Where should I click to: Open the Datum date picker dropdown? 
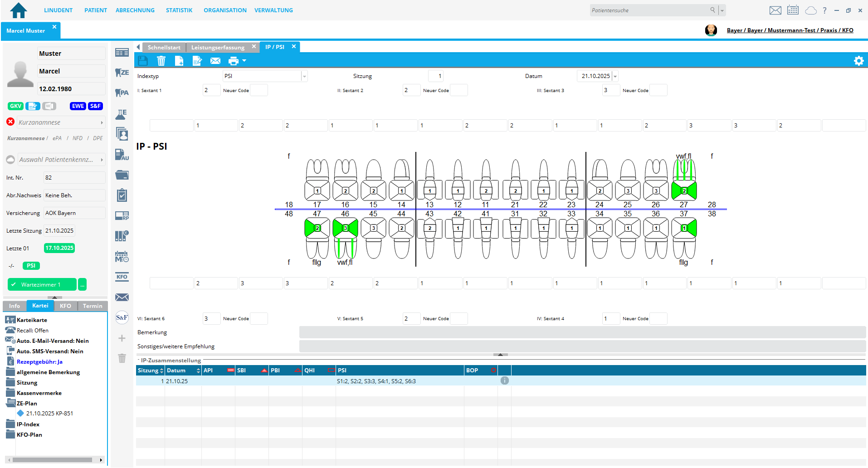point(615,76)
